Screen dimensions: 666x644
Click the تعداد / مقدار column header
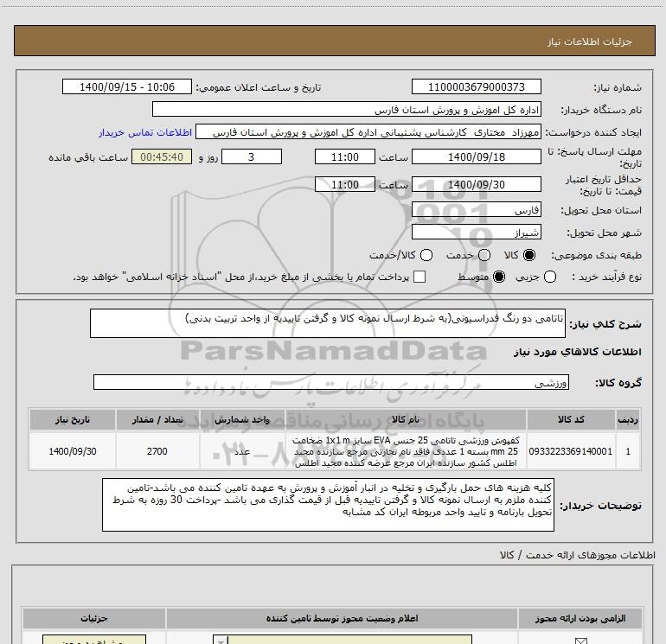157,419
